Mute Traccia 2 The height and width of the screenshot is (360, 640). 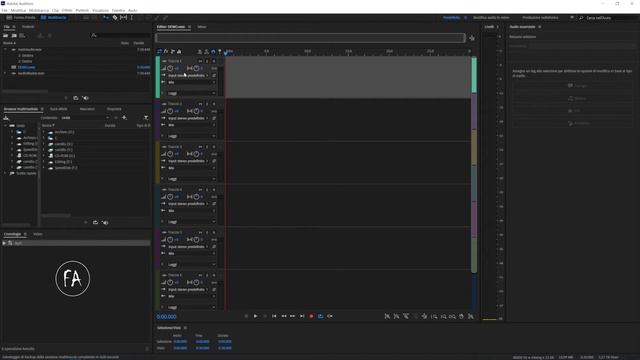200,104
